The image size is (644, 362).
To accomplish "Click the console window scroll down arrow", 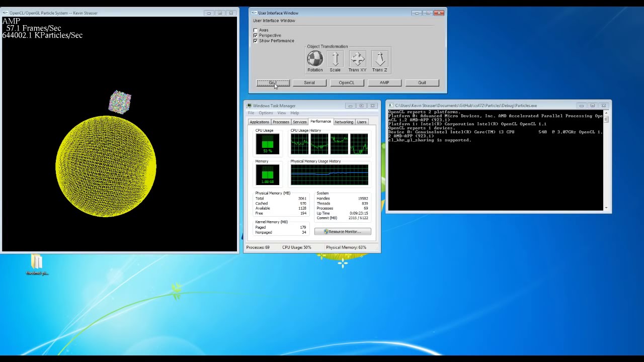I will click(606, 208).
